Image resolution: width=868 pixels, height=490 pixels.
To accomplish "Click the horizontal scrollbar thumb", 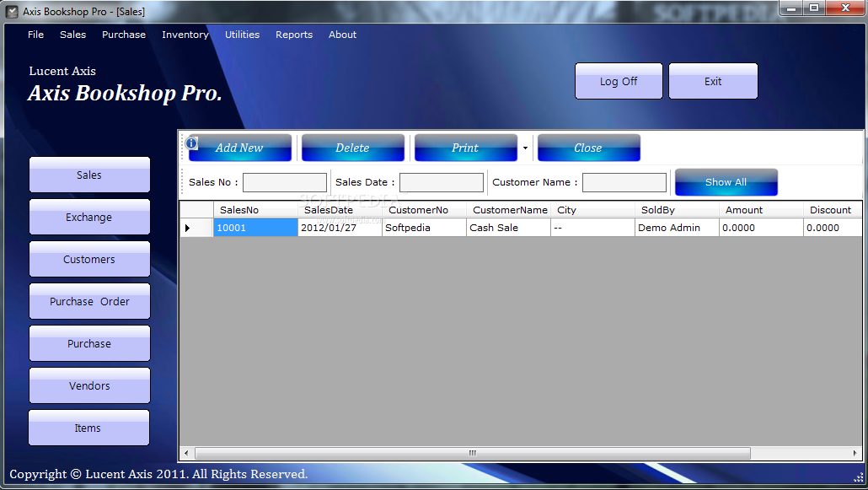I will tap(473, 453).
